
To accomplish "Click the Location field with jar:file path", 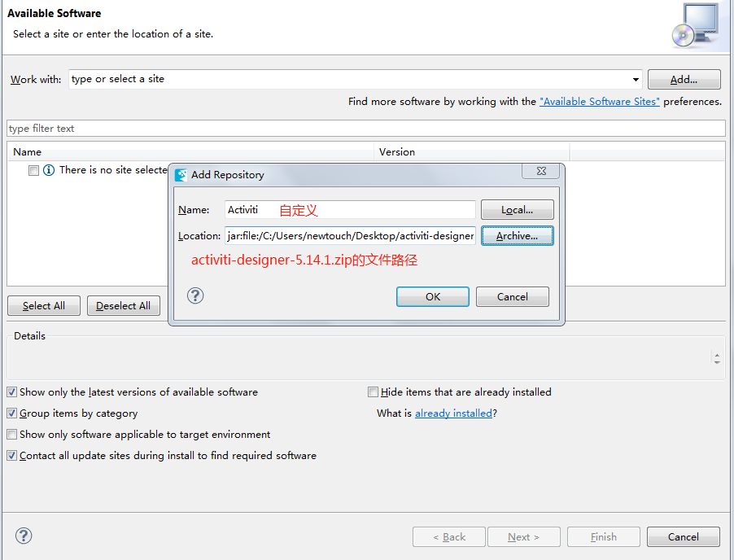I will pyautogui.click(x=350, y=235).
